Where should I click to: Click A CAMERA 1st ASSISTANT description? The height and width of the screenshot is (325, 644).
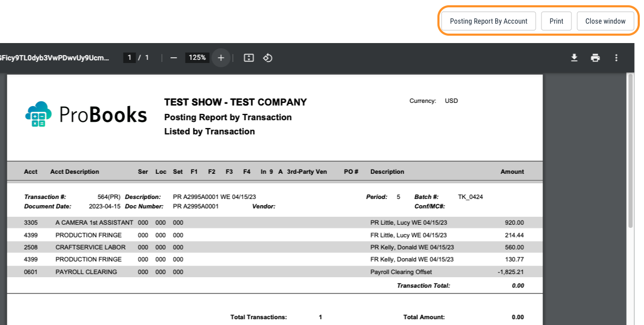94,223
